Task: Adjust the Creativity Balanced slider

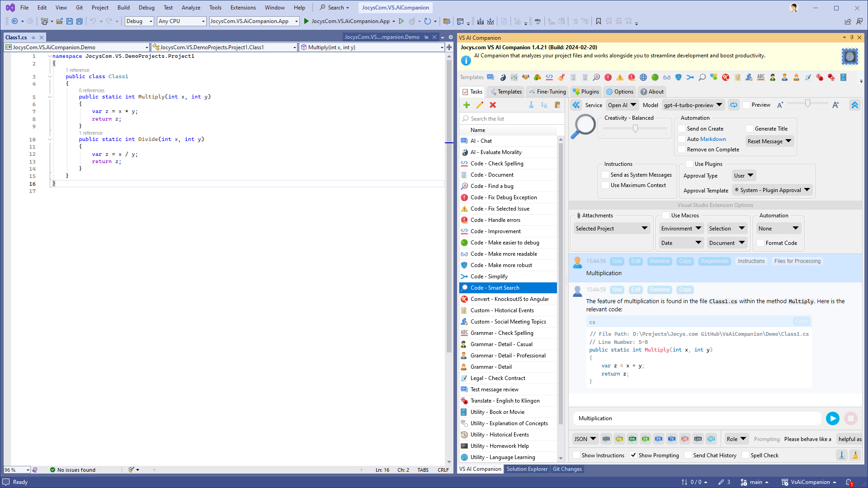Action: 635,129
